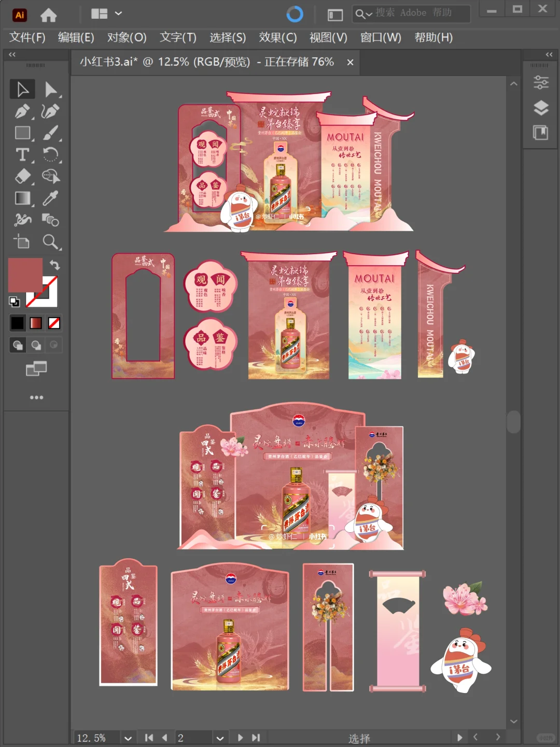Open the Change Screen Mode icon

click(x=36, y=369)
